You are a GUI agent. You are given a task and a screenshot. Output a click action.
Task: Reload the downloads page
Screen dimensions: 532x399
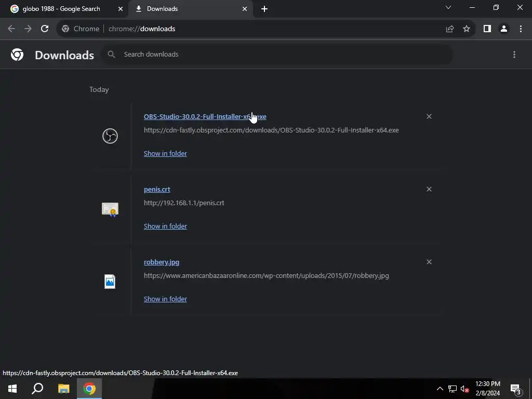click(x=45, y=29)
